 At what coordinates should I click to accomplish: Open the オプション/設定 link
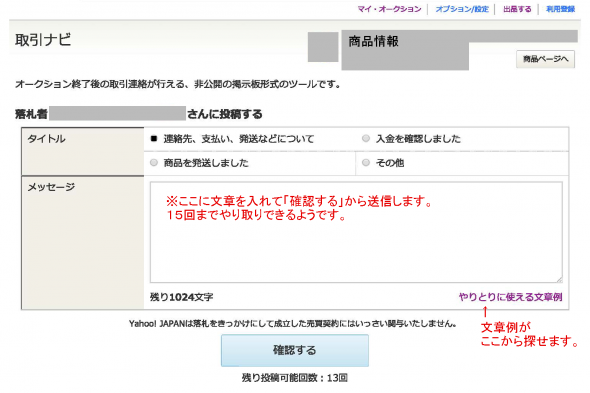pyautogui.click(x=462, y=9)
